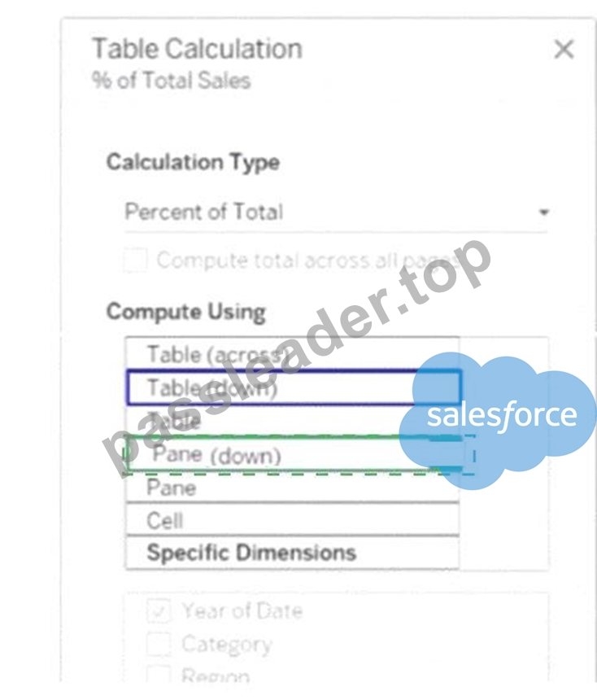
Task: Click the Compute Using heading
Action: click(186, 312)
